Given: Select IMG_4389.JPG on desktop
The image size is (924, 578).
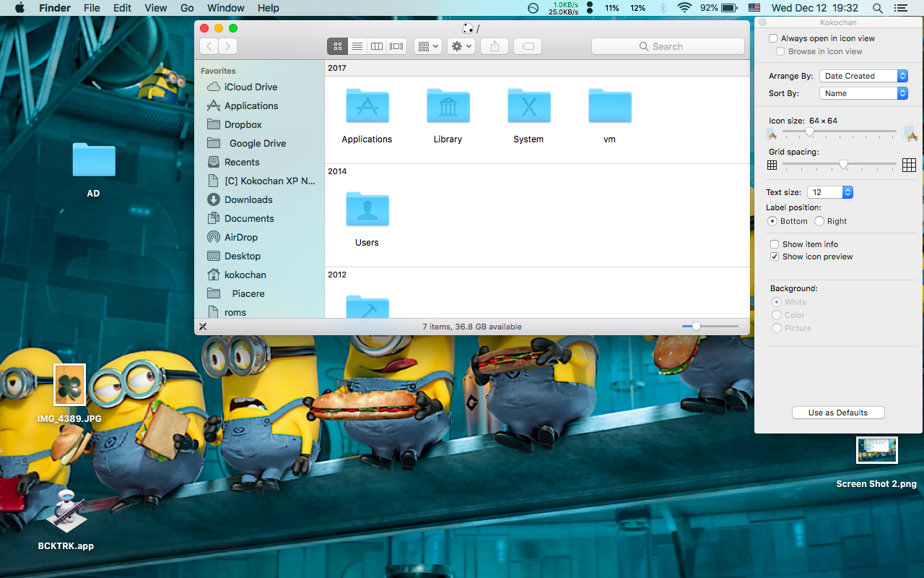Looking at the screenshot, I should [70, 385].
